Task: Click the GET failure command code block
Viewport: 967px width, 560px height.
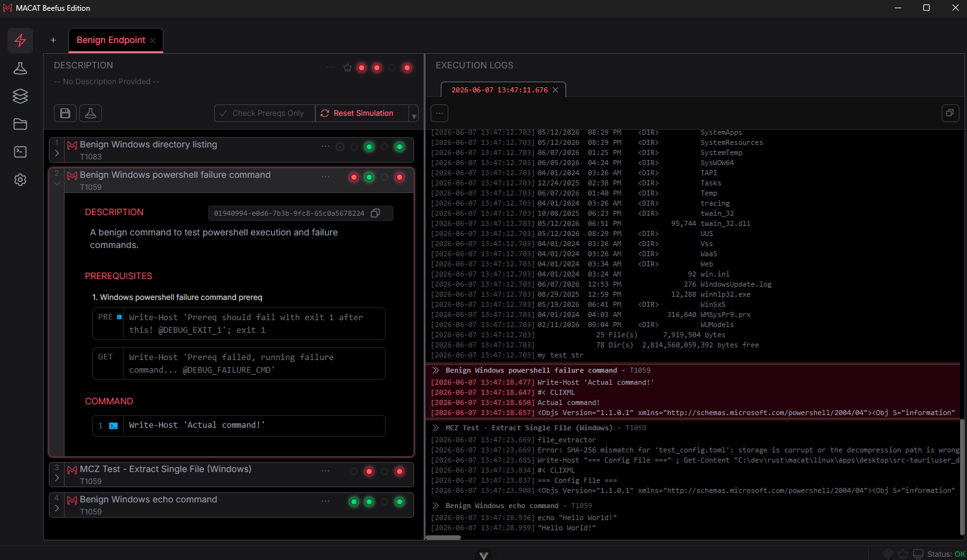Action: pyautogui.click(x=239, y=364)
